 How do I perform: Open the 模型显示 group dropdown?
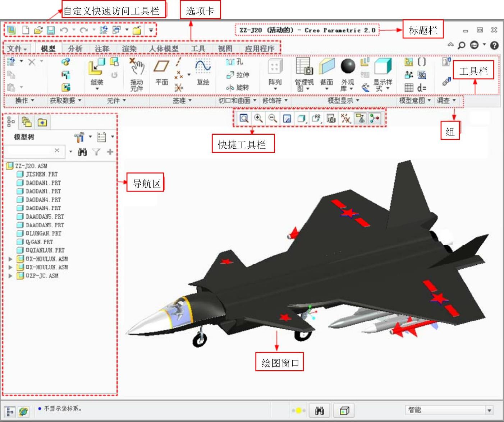[x=343, y=101]
